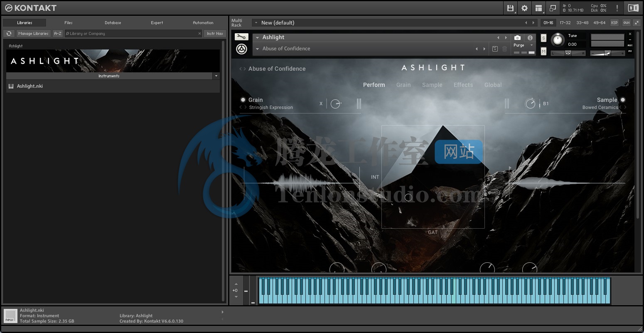The height and width of the screenshot is (333, 644).
Task: Toggle Sample layer on/off circle
Action: pos(623,100)
